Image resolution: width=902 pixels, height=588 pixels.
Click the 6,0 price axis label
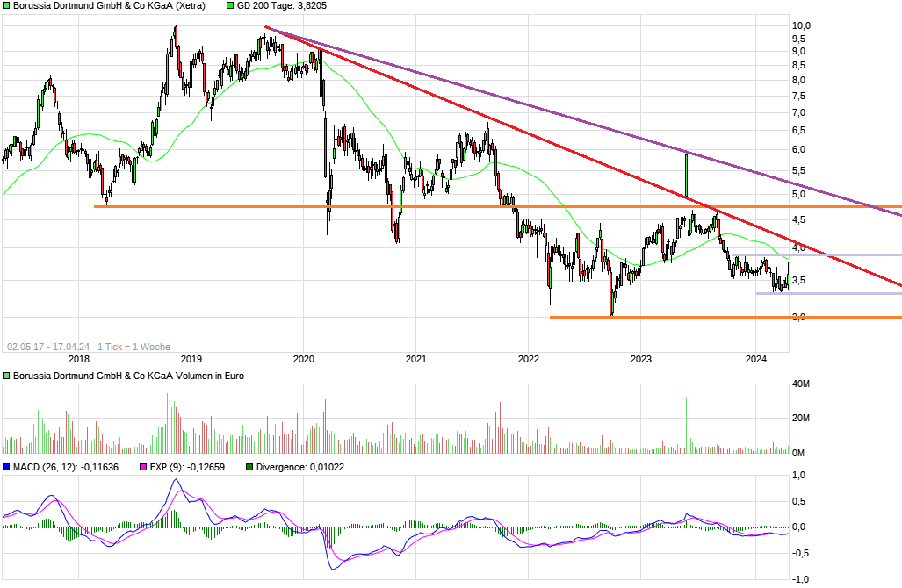pos(799,150)
